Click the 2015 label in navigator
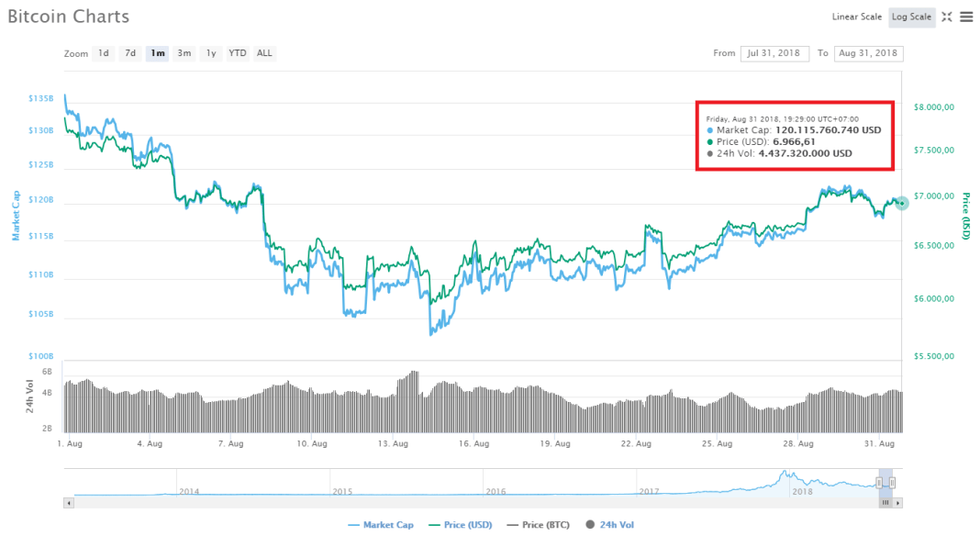This screenshot has height=536, width=980. pos(342,492)
